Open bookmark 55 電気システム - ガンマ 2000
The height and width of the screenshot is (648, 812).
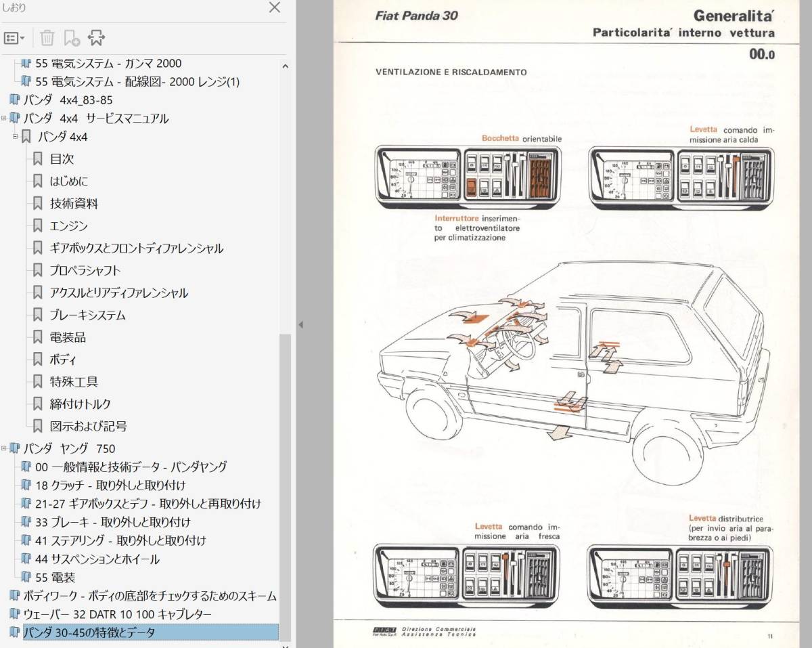click(x=108, y=64)
